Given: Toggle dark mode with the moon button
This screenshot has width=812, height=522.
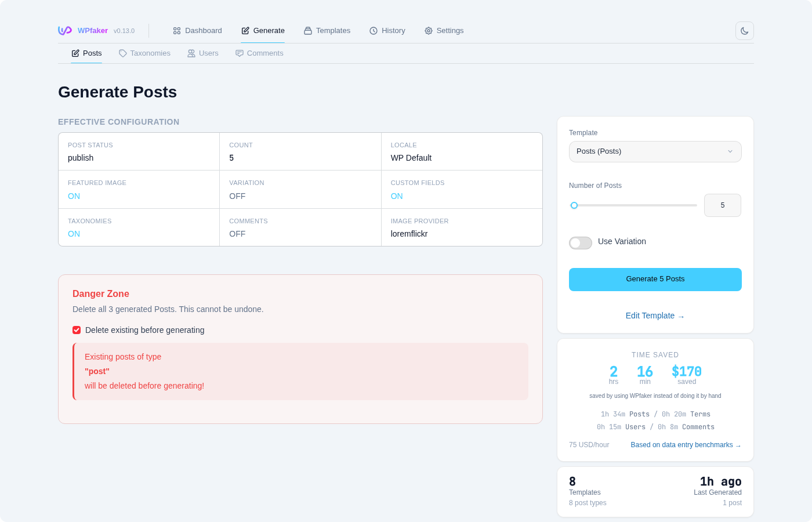Looking at the screenshot, I should pyautogui.click(x=744, y=30).
